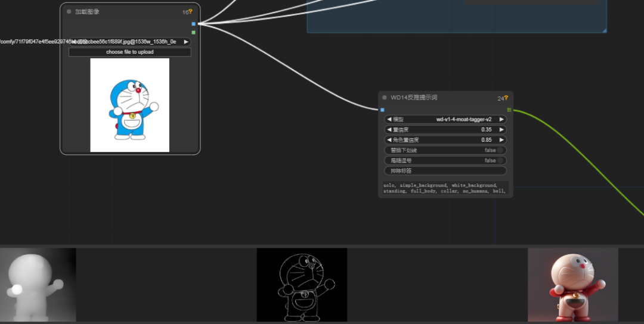Open the help question mark on node 24
Image resolution: width=644 pixels, height=324 pixels.
click(506, 98)
